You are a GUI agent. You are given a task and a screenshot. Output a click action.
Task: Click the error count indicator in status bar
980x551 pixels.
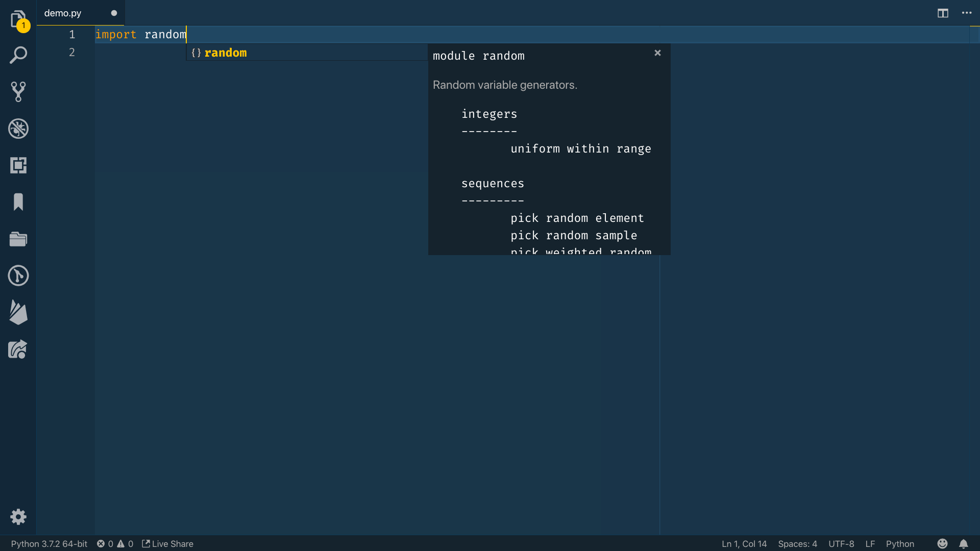[x=106, y=544]
